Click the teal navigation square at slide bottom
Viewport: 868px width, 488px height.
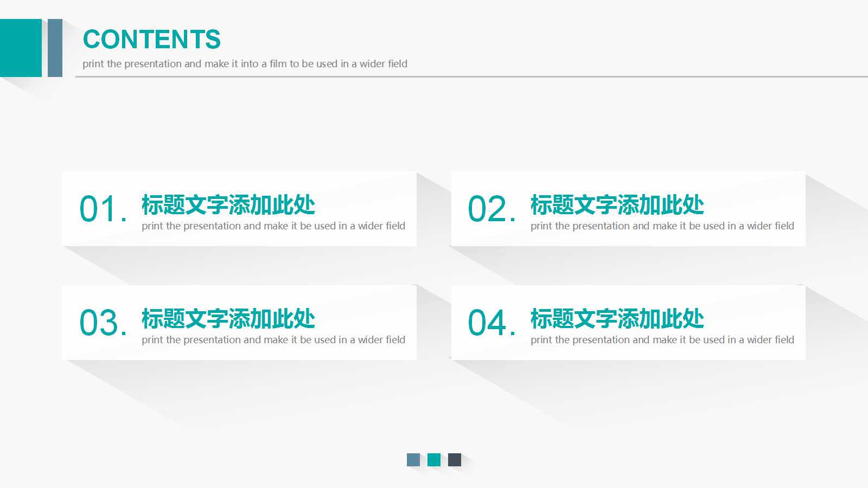pyautogui.click(x=433, y=459)
